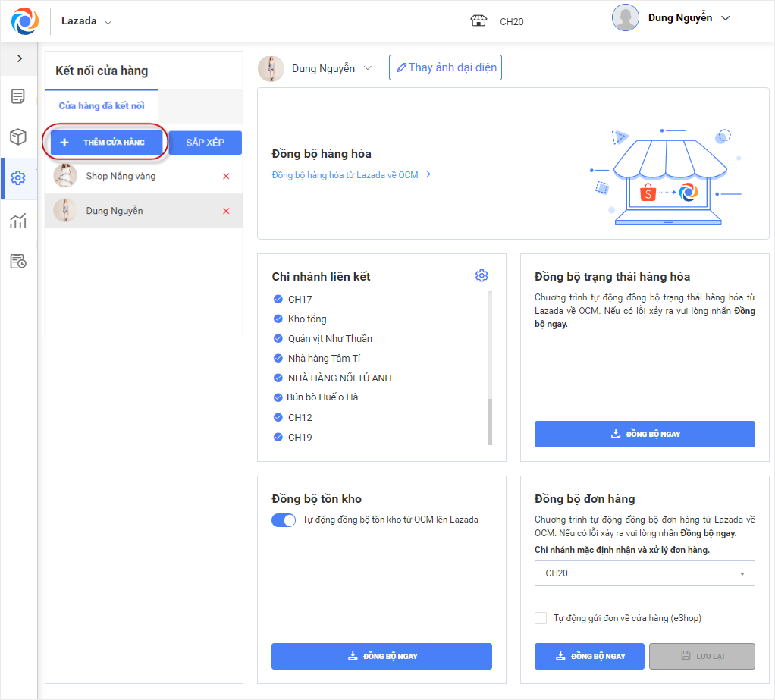Click the Thêm cửa hàng button

click(106, 143)
